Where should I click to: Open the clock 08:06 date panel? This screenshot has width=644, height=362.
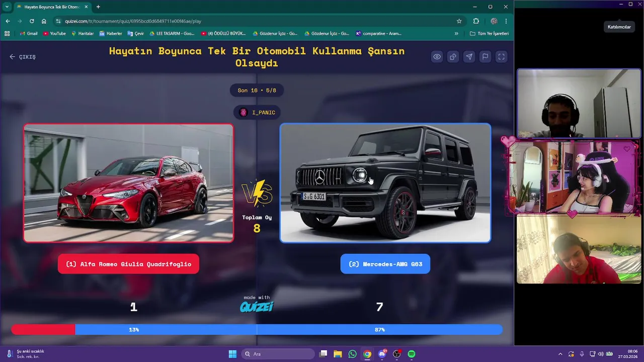pyautogui.click(x=629, y=354)
